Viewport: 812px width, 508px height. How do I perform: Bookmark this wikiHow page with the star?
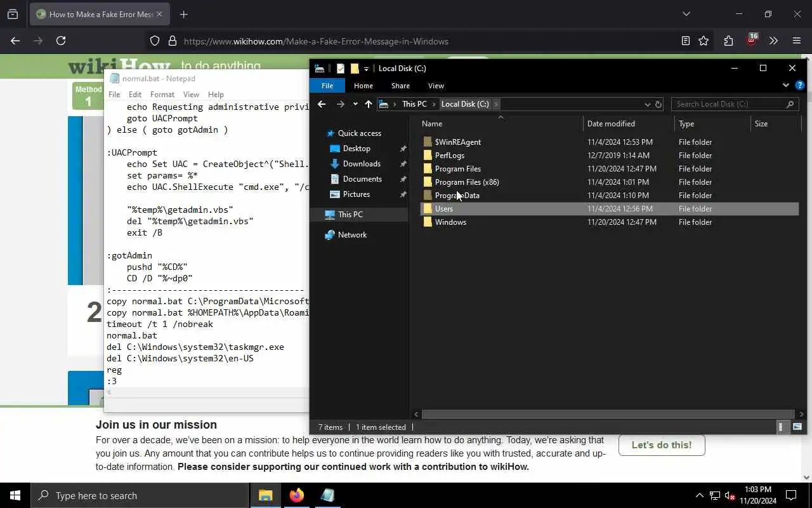[x=704, y=41]
